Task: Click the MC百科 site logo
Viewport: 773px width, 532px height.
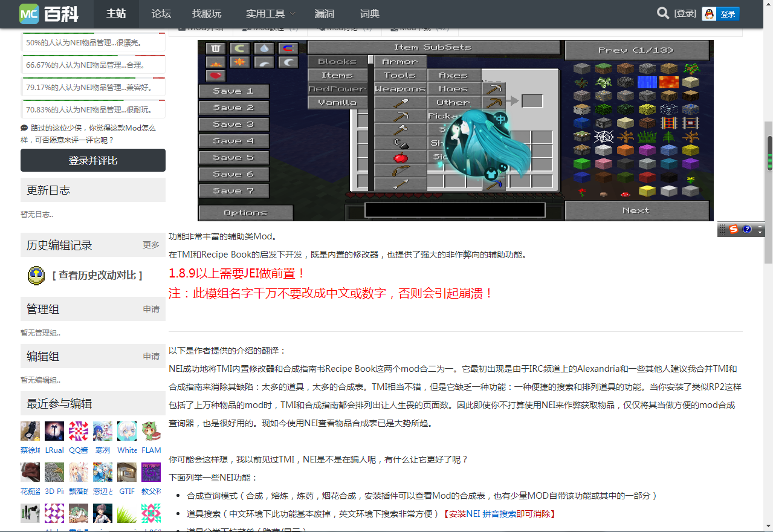Action: pyautogui.click(x=48, y=13)
